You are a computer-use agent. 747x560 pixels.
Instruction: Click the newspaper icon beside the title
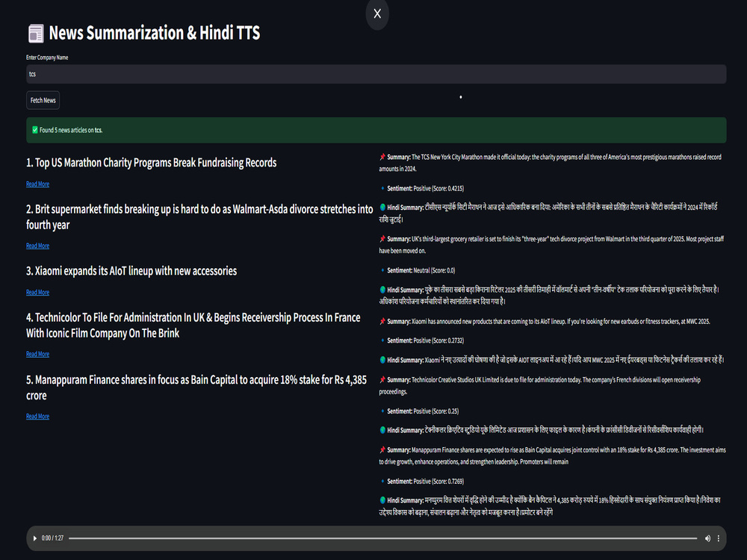click(36, 34)
